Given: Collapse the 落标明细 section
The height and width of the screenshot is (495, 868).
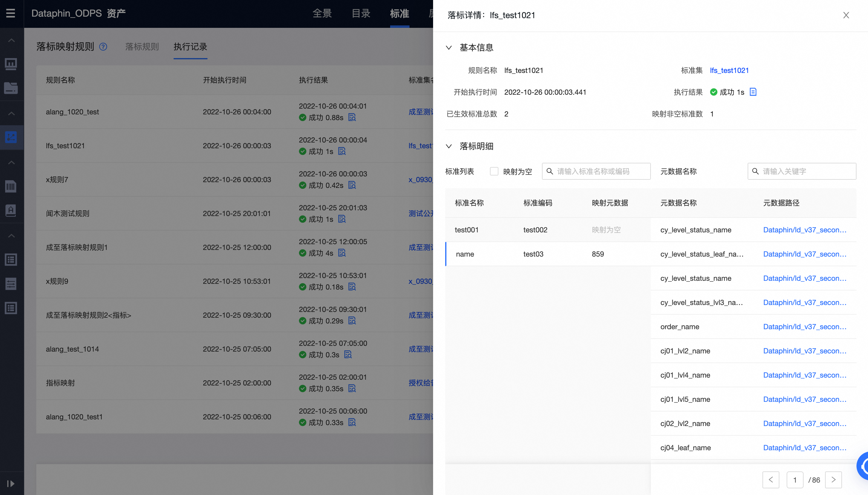Looking at the screenshot, I should point(449,146).
